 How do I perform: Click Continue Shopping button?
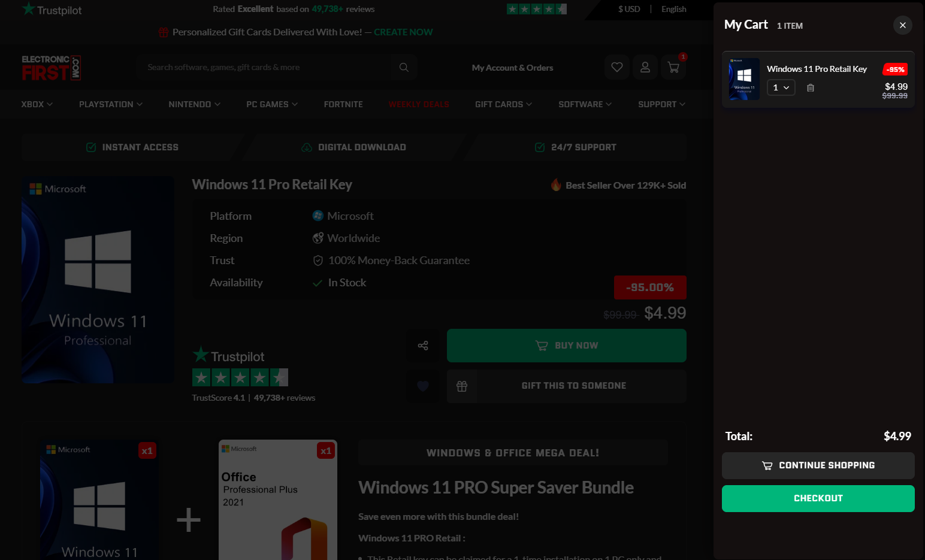coord(818,465)
